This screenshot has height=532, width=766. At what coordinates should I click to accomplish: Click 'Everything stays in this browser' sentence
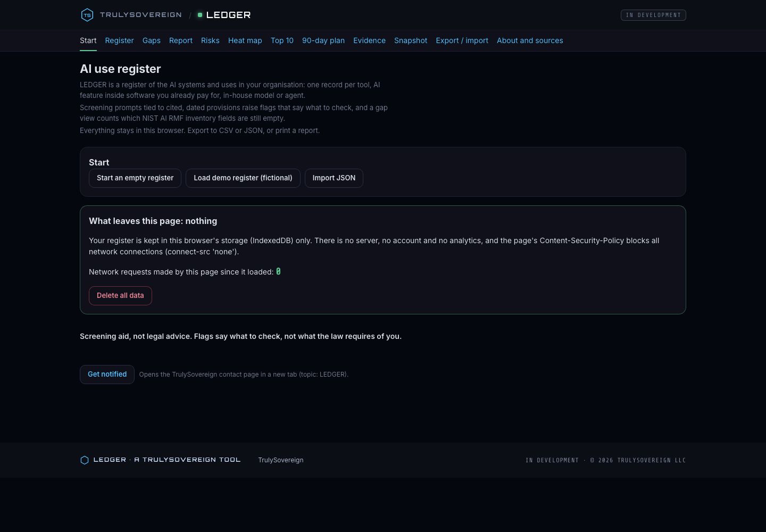click(199, 130)
